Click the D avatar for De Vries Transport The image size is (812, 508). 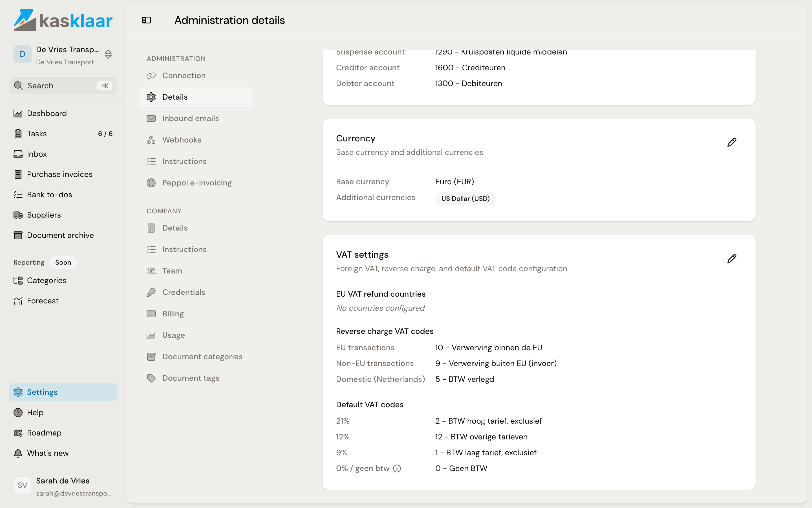(x=23, y=54)
